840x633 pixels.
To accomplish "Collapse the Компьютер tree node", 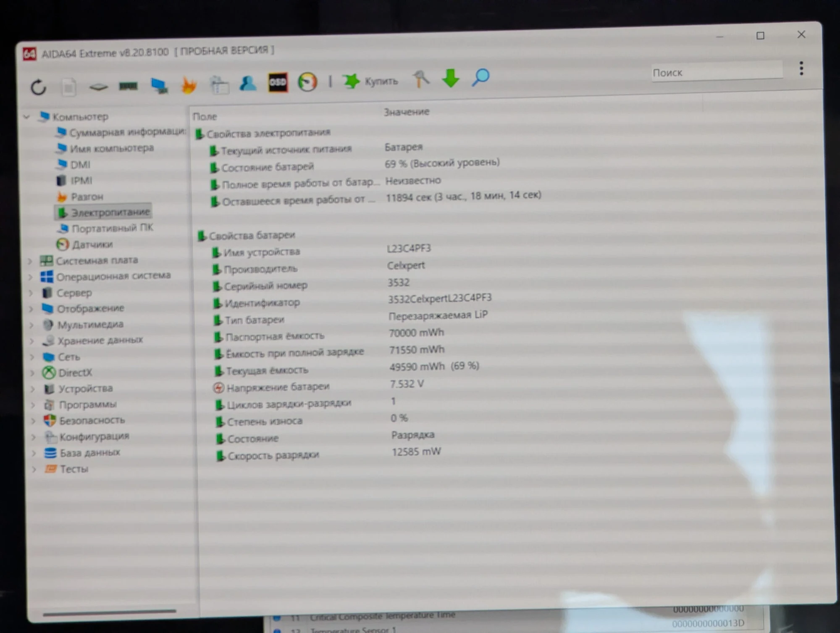I will coord(26,117).
